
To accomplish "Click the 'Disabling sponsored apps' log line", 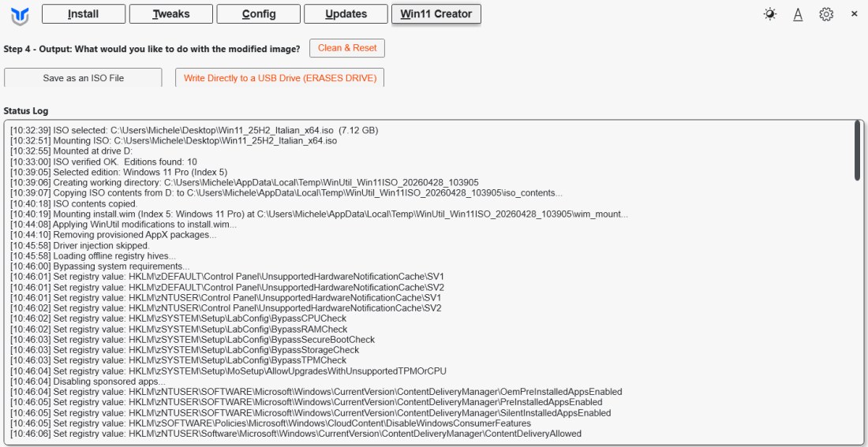I will 98,382.
